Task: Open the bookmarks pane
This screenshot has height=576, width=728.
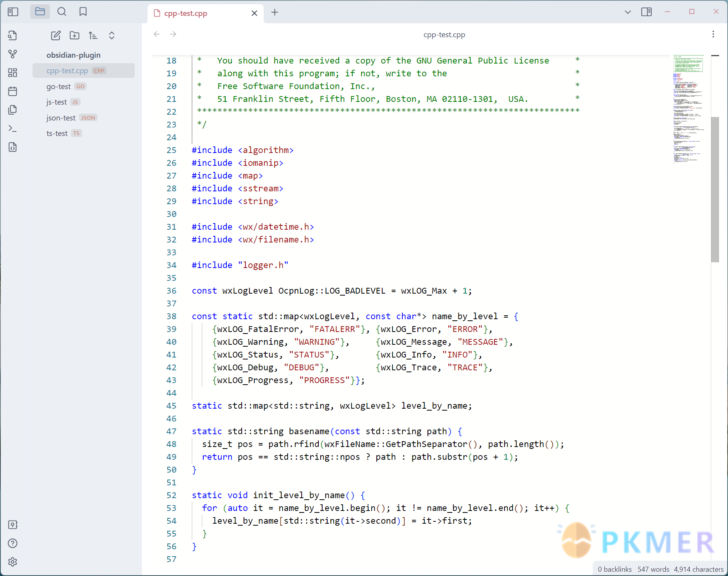Action: click(82, 12)
